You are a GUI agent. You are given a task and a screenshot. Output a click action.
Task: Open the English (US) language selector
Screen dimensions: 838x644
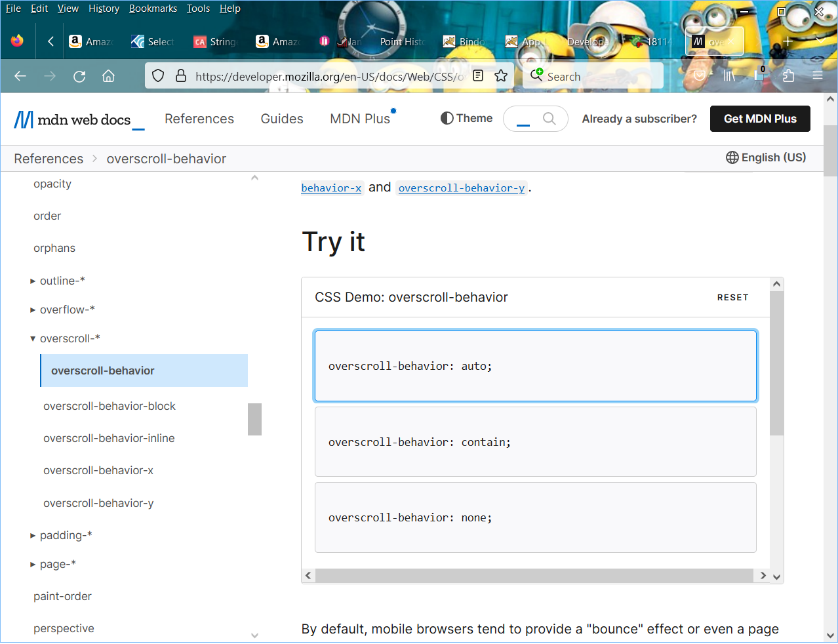pos(765,157)
